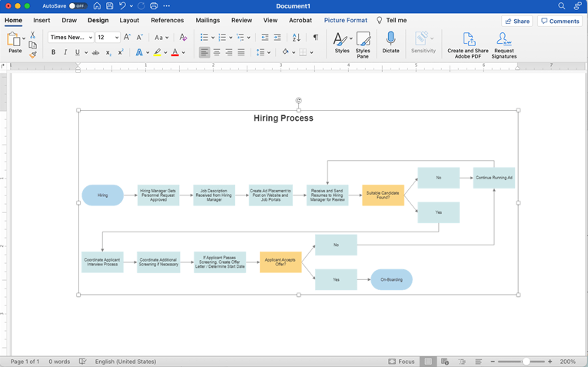The width and height of the screenshot is (588, 367).
Task: Expand the Borders dropdown arrow
Action: coord(311,52)
